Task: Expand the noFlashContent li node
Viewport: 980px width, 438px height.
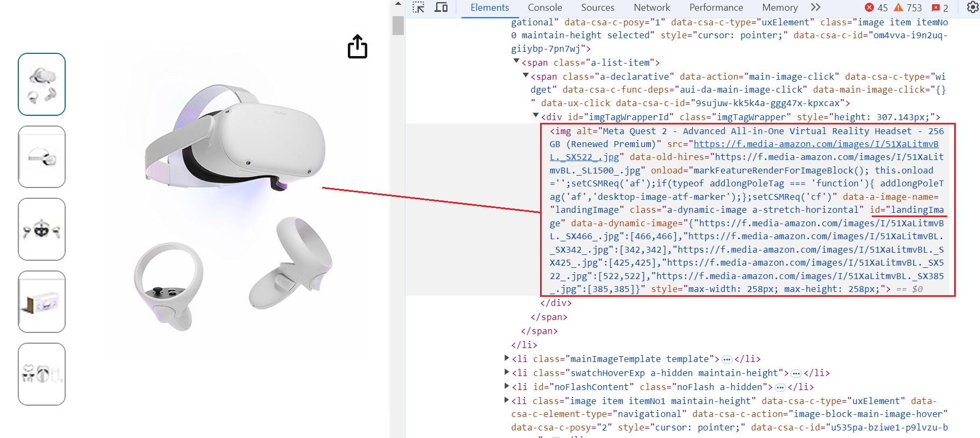Action: (507, 386)
